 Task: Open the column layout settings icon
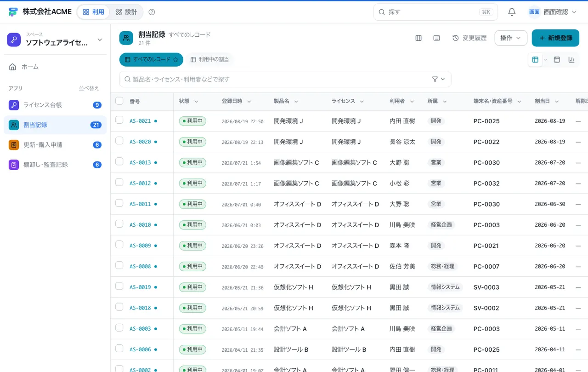[418, 38]
